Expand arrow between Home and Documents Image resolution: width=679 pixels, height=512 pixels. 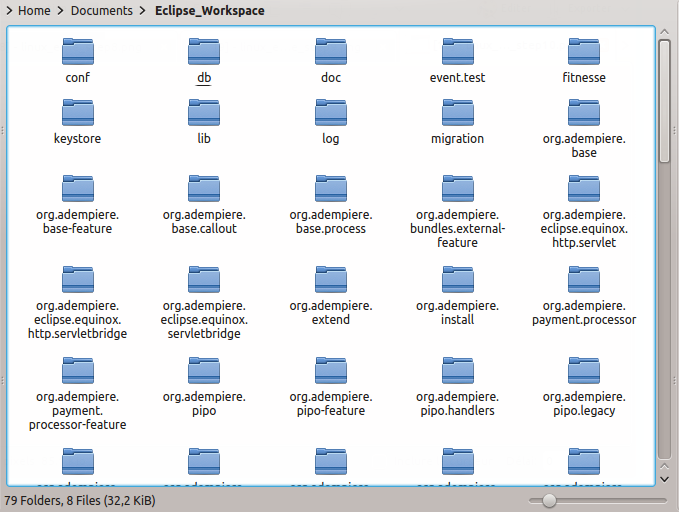[61, 11]
